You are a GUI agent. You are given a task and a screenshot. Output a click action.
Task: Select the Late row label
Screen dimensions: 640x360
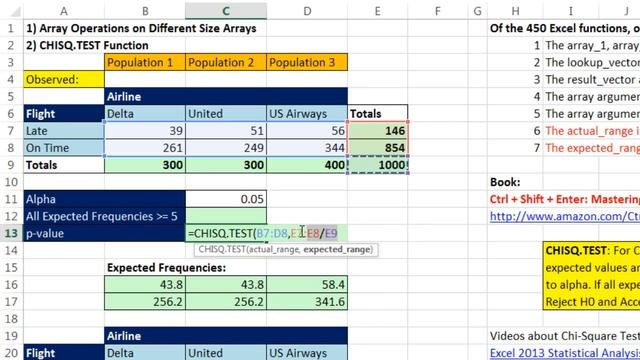[64, 131]
